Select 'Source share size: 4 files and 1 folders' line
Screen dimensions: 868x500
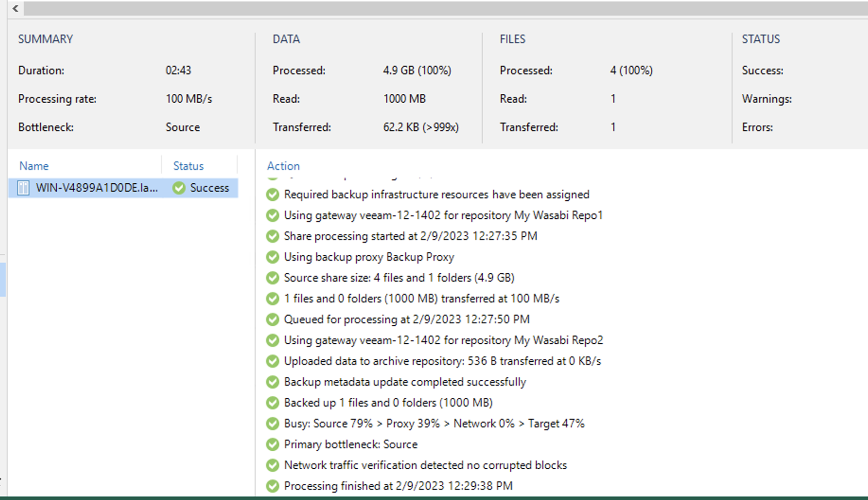pos(399,278)
